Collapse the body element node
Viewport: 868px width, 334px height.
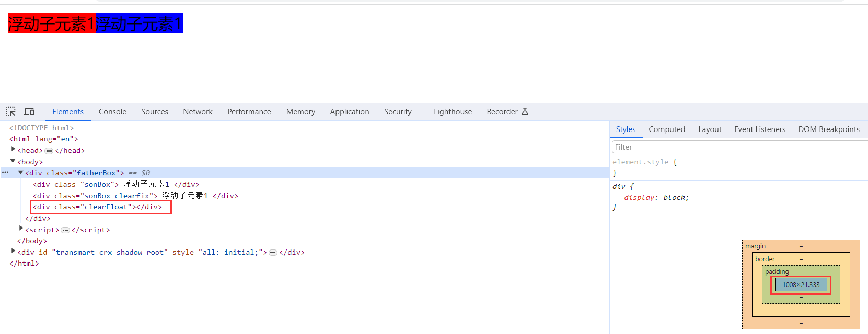(13, 162)
